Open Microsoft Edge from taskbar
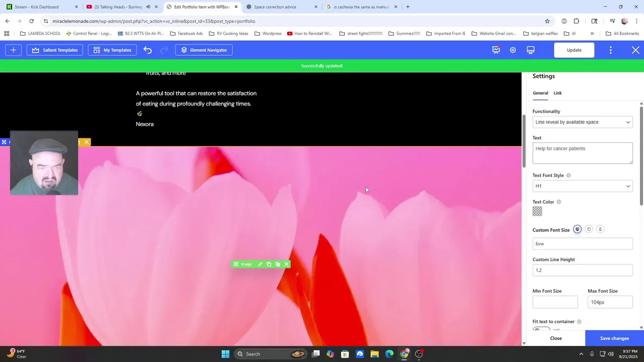Image resolution: width=644 pixels, height=362 pixels. pyautogui.click(x=389, y=354)
